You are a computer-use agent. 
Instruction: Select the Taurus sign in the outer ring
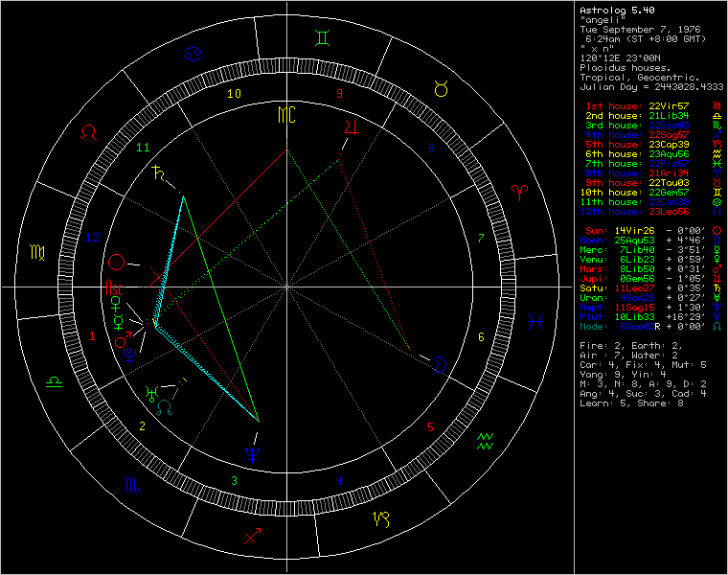(441, 89)
